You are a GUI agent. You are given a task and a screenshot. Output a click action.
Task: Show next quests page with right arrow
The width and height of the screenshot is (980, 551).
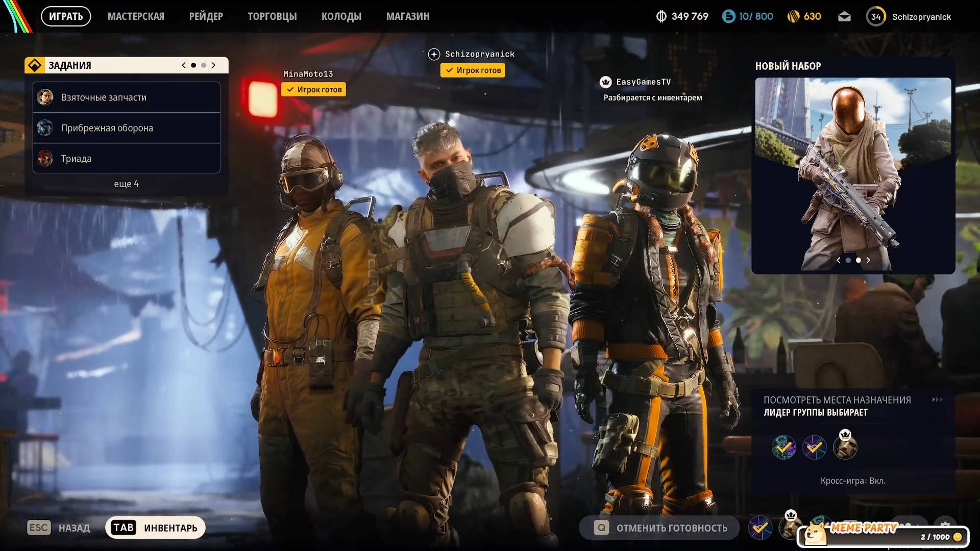213,65
